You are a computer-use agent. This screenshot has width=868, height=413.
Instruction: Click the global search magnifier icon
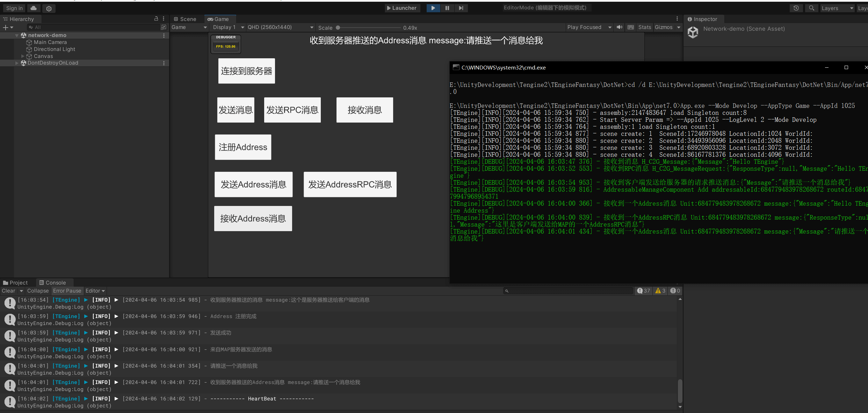811,8
